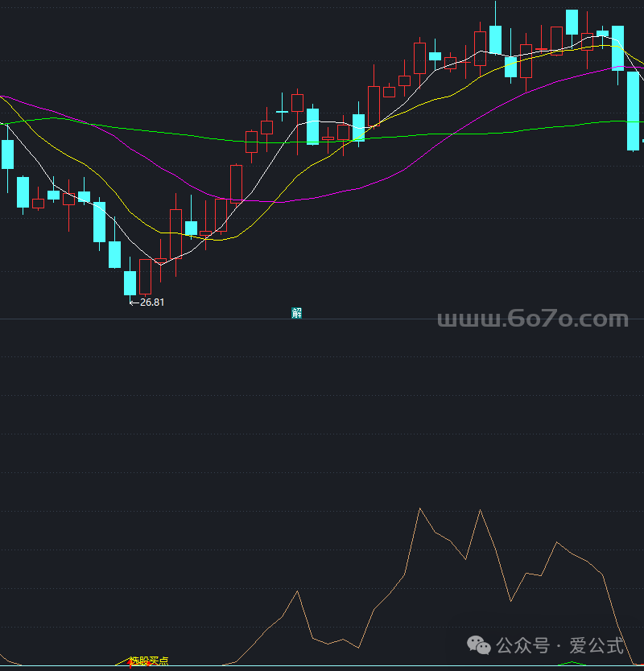Click the green signal bump on indicator baseline
Image resolution: width=644 pixels, height=671 pixels.
(x=572, y=663)
